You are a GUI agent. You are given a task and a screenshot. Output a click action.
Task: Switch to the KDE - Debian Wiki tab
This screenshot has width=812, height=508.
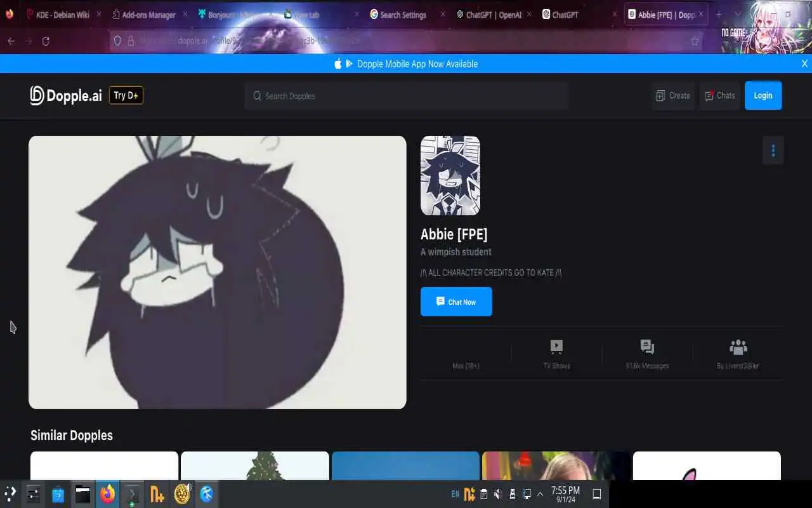(x=63, y=14)
